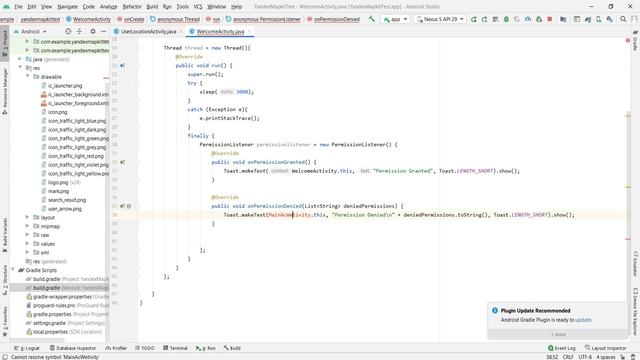Hide the Project panel with minus icon
The width and height of the screenshot is (640, 360).
coord(104,31)
